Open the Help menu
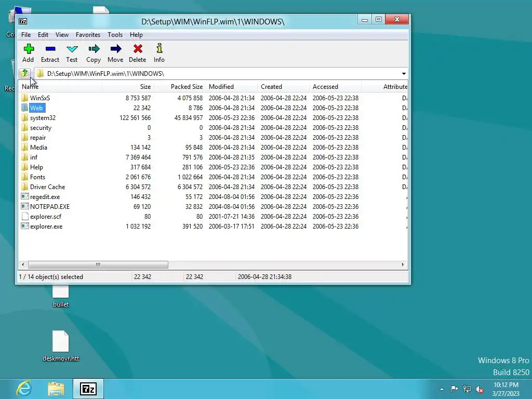Image resolution: width=532 pixels, height=399 pixels. (x=136, y=35)
